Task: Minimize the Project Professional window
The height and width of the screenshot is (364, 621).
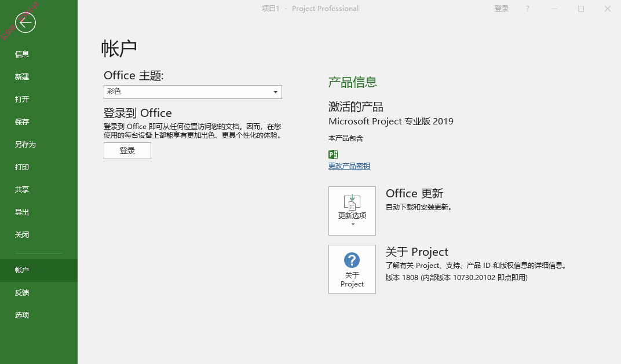Action: pyautogui.click(x=554, y=9)
